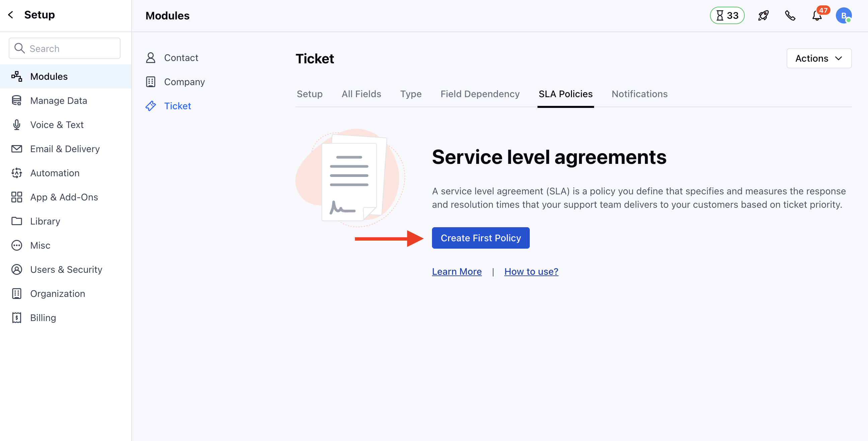The height and width of the screenshot is (441, 868).
Task: Switch to the Field Dependency tab
Action: pos(480,94)
